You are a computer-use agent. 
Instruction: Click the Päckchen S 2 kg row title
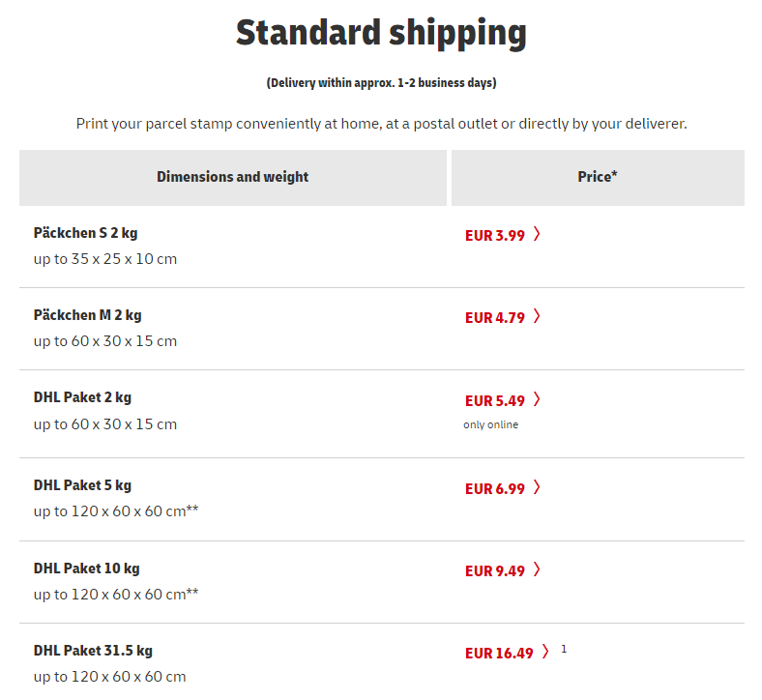pyautogui.click(x=85, y=233)
